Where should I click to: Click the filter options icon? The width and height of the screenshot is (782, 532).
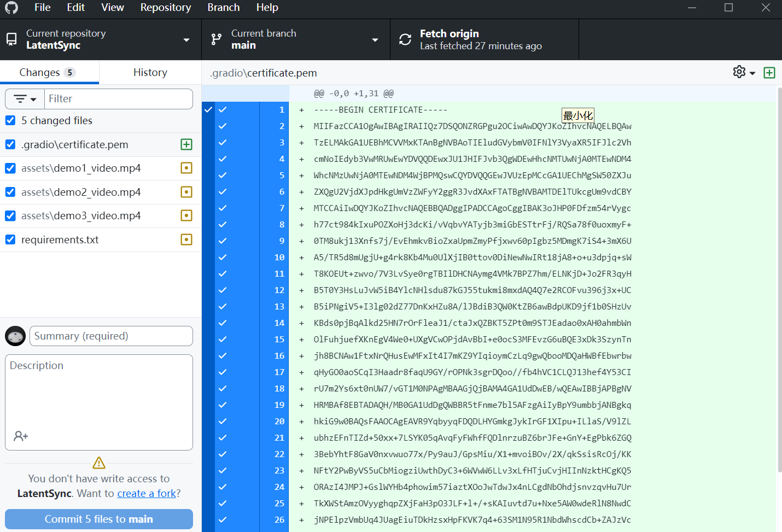coord(20,99)
